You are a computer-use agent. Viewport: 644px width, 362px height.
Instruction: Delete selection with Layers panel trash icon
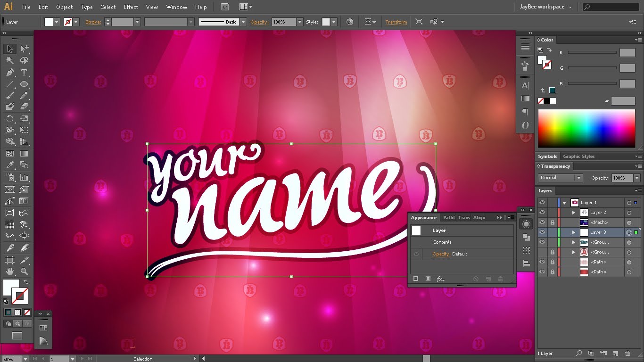pyautogui.click(x=627, y=353)
